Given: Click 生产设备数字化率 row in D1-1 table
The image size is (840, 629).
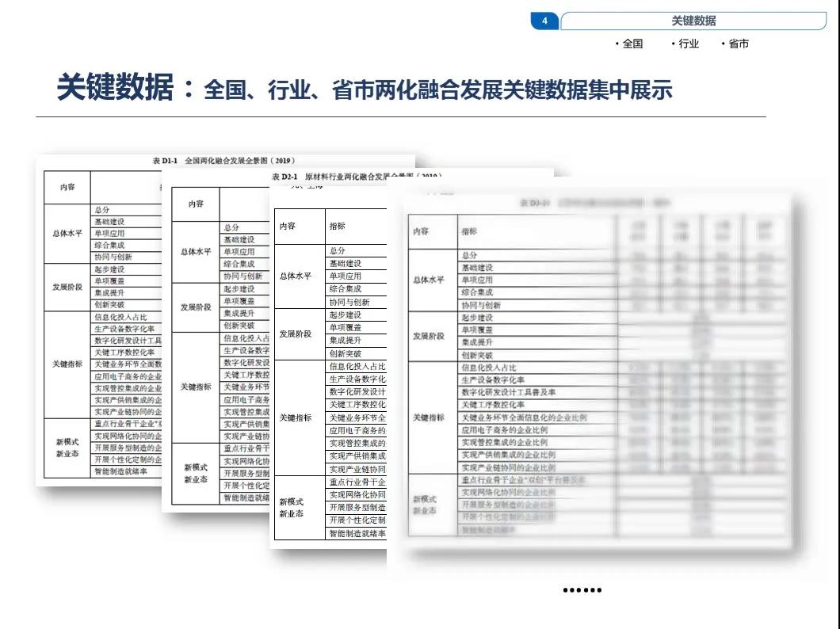Looking at the screenshot, I should 127,329.
